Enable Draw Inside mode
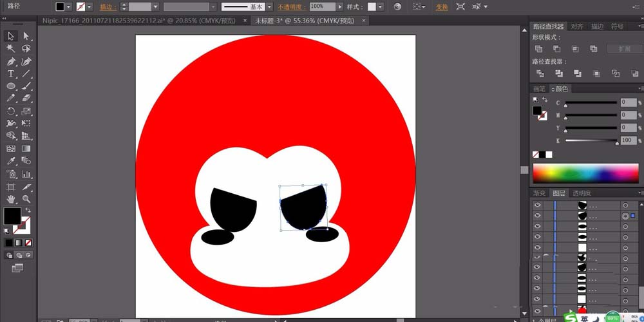 (28, 255)
